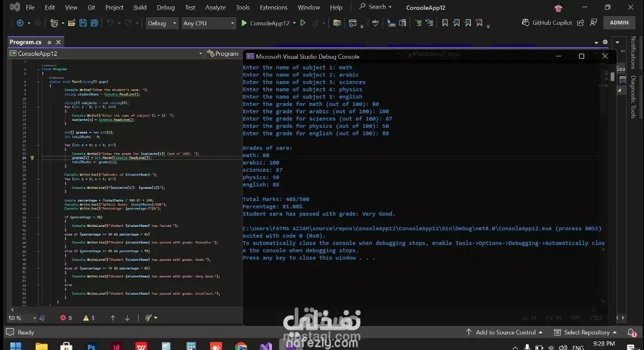Start without debugging using the hollow play icon
644x350 pixels.
(x=303, y=23)
